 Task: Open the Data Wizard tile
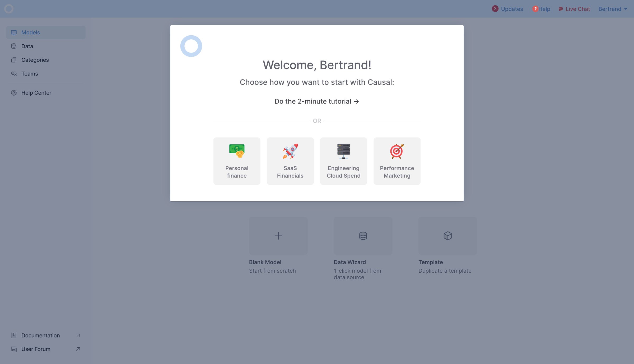pos(363,236)
